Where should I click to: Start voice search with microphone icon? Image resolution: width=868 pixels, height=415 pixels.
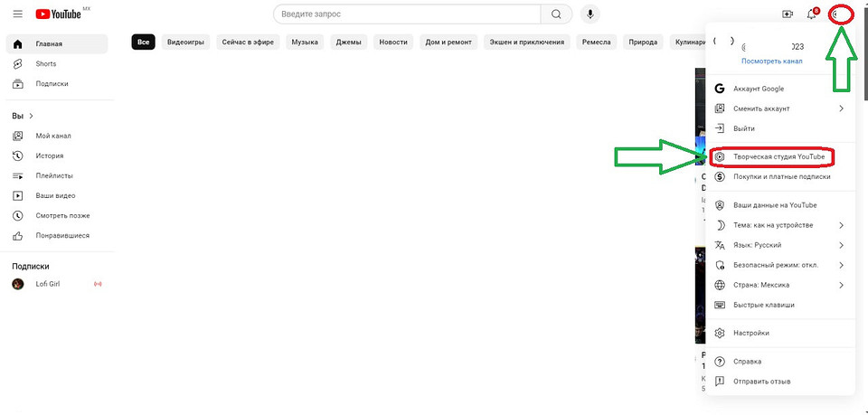(x=590, y=14)
